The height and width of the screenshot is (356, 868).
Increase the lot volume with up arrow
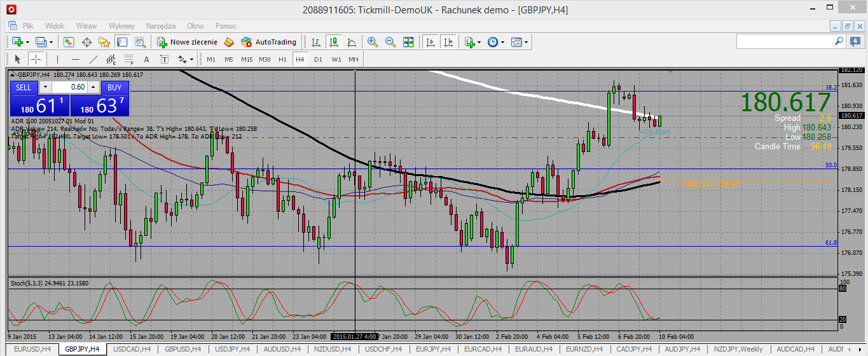(x=93, y=87)
